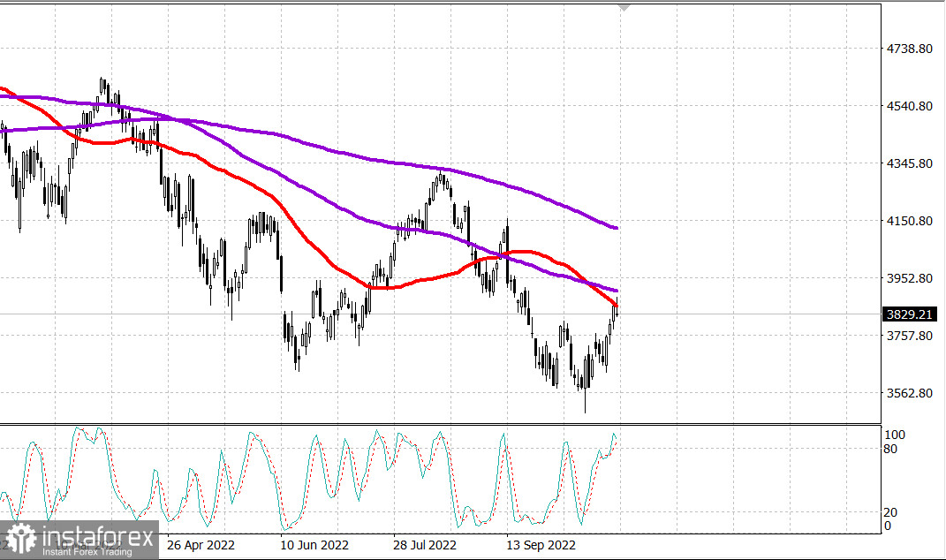Click the 3757.80 price axis label
Screen dimensions: 946x560
(909, 336)
